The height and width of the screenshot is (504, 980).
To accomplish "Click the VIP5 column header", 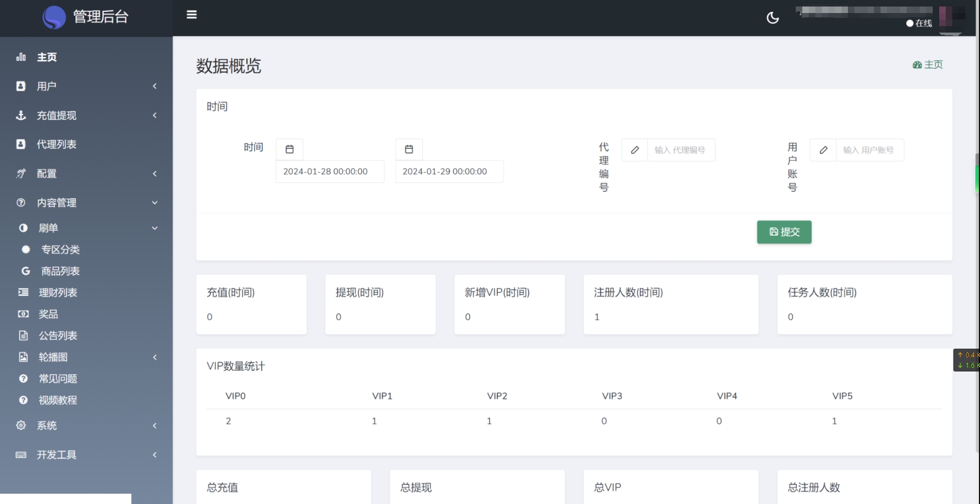I will click(842, 396).
